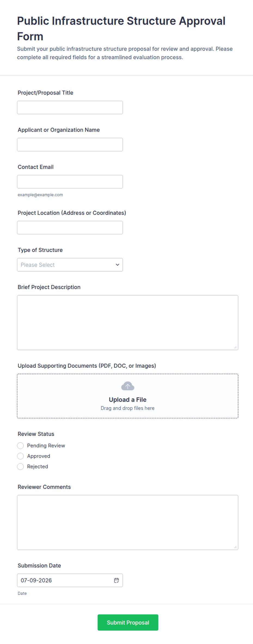
Task: Open the Please Select structure dropdown
Action: tap(70, 265)
